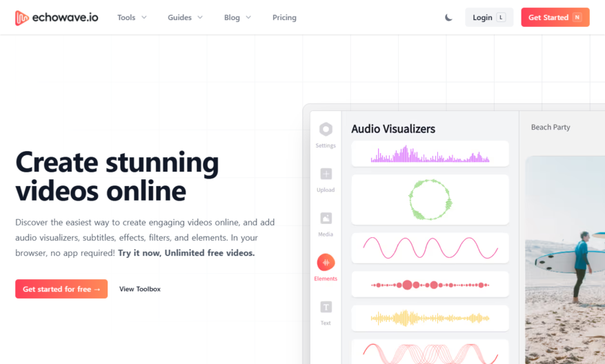Toggle dark mode with the moon icon
The height and width of the screenshot is (364, 605).
click(448, 17)
